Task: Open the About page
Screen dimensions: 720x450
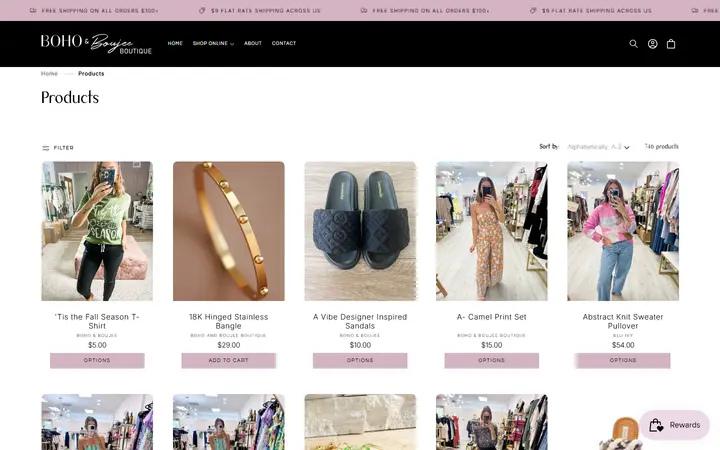Action: (x=253, y=43)
